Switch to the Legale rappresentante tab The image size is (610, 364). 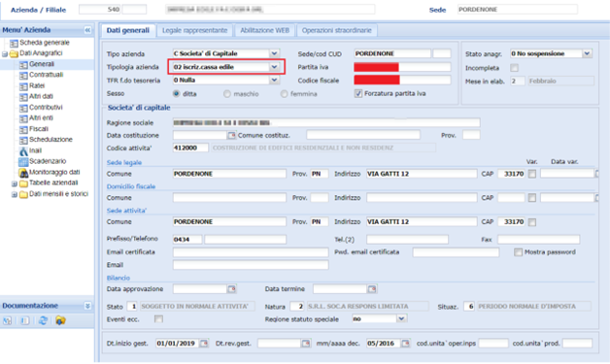click(x=194, y=30)
